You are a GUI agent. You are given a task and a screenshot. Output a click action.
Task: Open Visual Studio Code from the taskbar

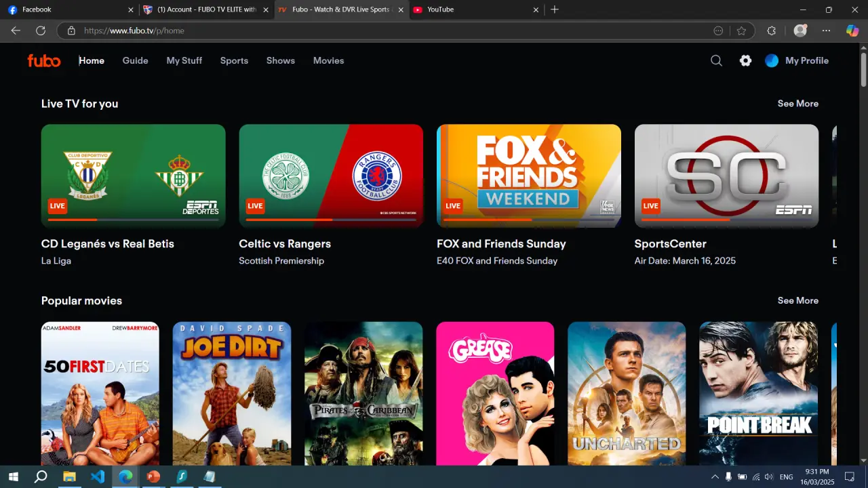click(x=98, y=476)
